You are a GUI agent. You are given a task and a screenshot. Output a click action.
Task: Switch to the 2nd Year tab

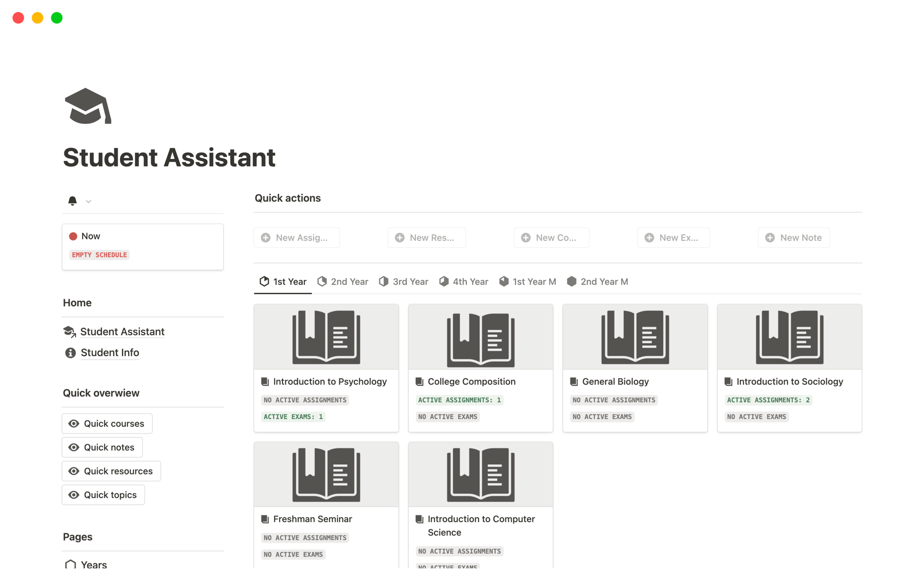coord(343,282)
